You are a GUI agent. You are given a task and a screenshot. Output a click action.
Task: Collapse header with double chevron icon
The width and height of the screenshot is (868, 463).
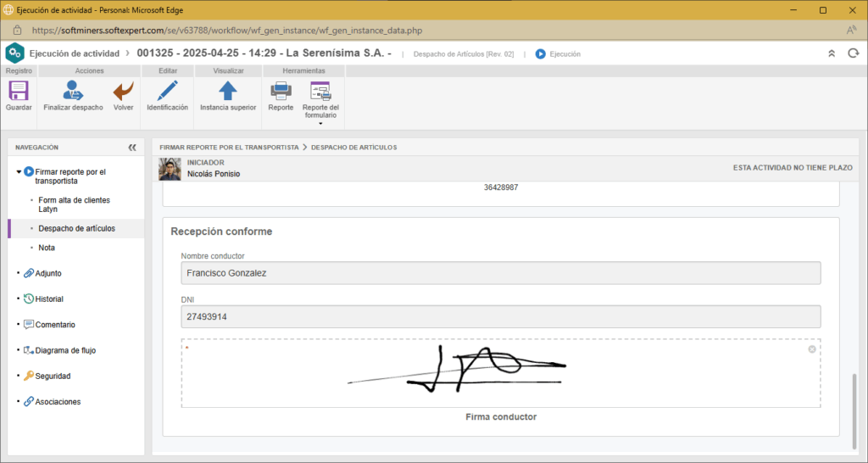[832, 53]
